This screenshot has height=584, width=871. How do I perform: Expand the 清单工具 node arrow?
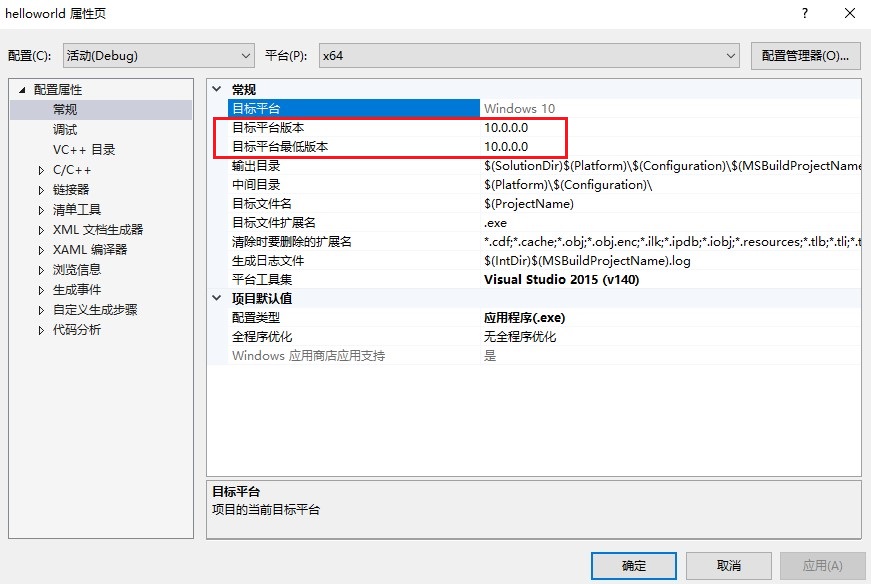[x=41, y=210]
